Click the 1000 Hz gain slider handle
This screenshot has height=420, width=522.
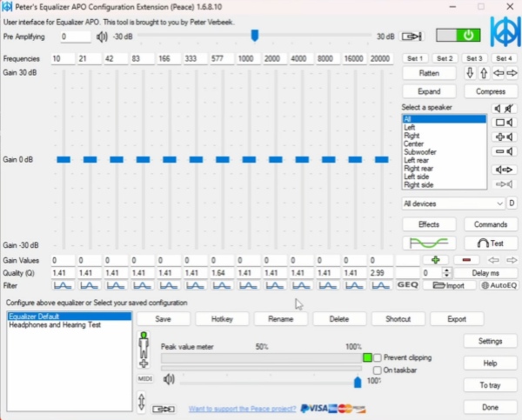point(249,160)
